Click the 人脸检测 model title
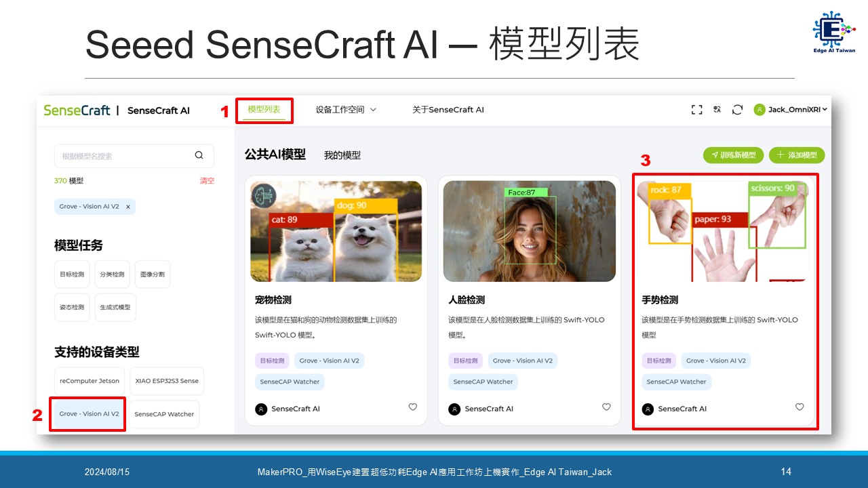This screenshot has width=868, height=488. (467, 300)
